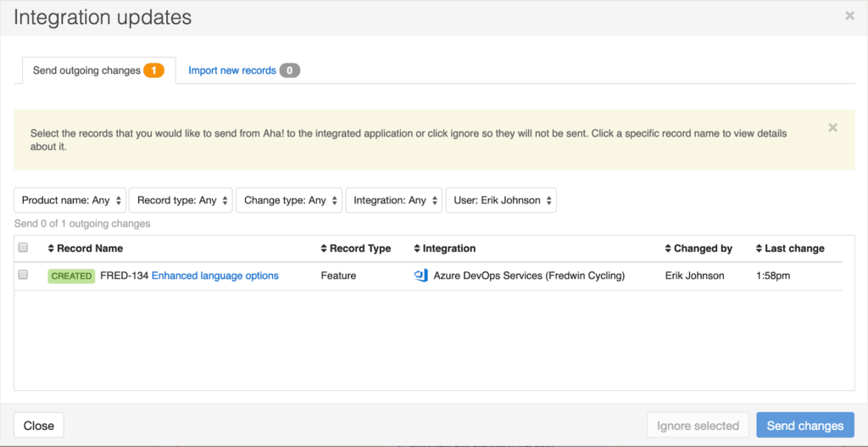Change the User: Erik Johnson filter
This screenshot has width=868, height=447.
501,200
